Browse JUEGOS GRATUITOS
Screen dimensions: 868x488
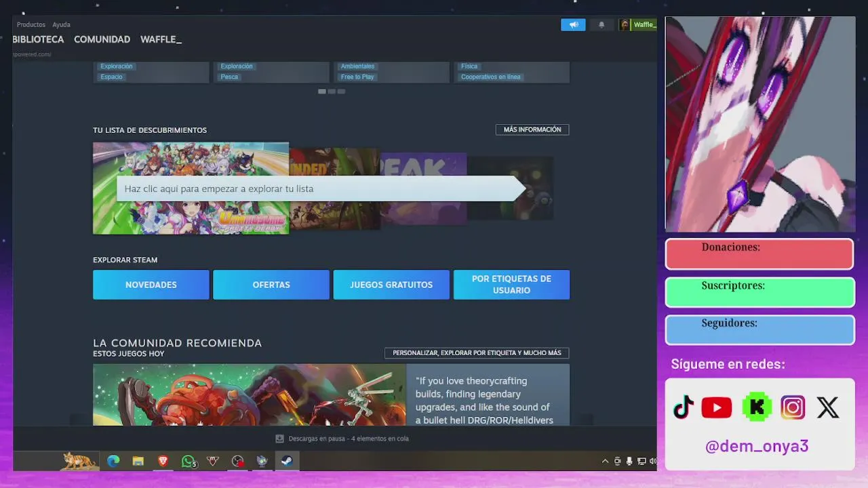tap(391, 285)
